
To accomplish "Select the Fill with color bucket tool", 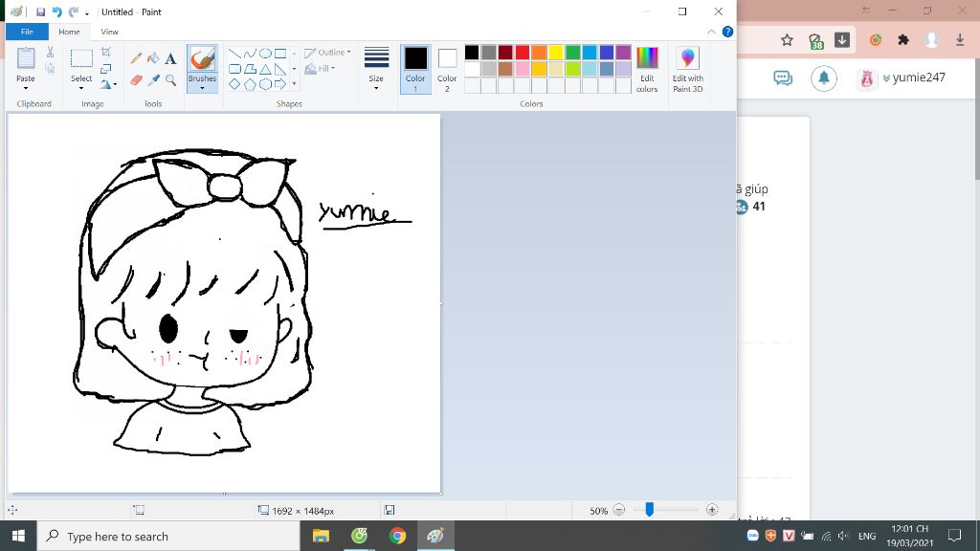I will point(153,58).
